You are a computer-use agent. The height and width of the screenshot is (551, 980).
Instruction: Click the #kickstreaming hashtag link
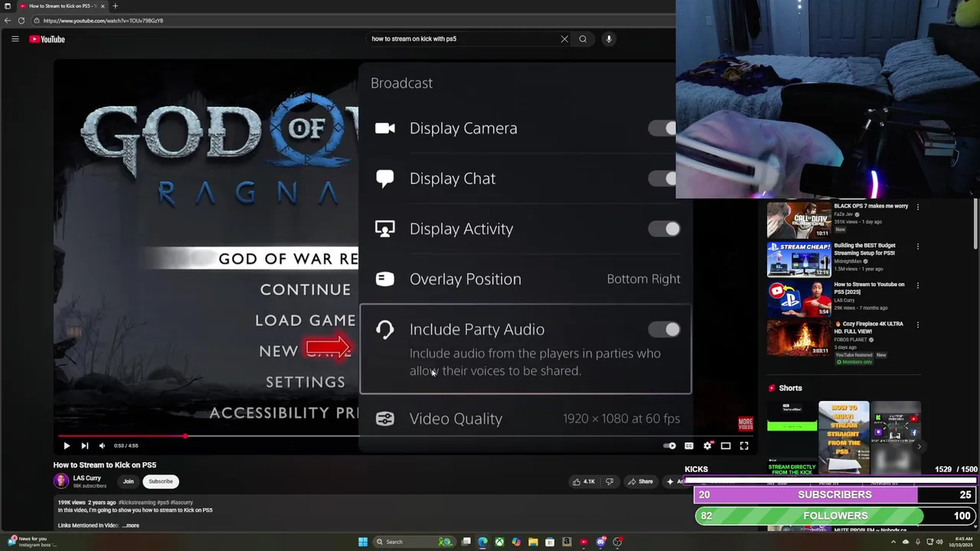click(x=136, y=503)
